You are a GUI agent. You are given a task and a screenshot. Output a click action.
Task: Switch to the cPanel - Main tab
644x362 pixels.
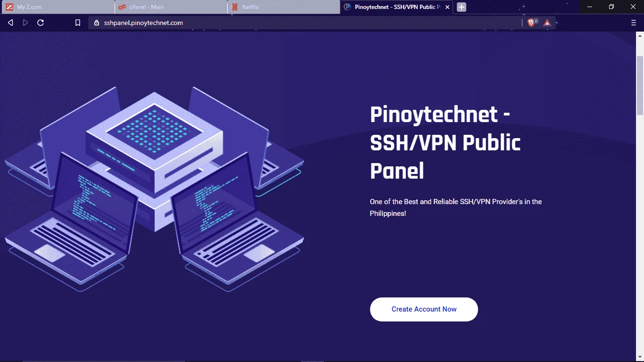point(171,7)
